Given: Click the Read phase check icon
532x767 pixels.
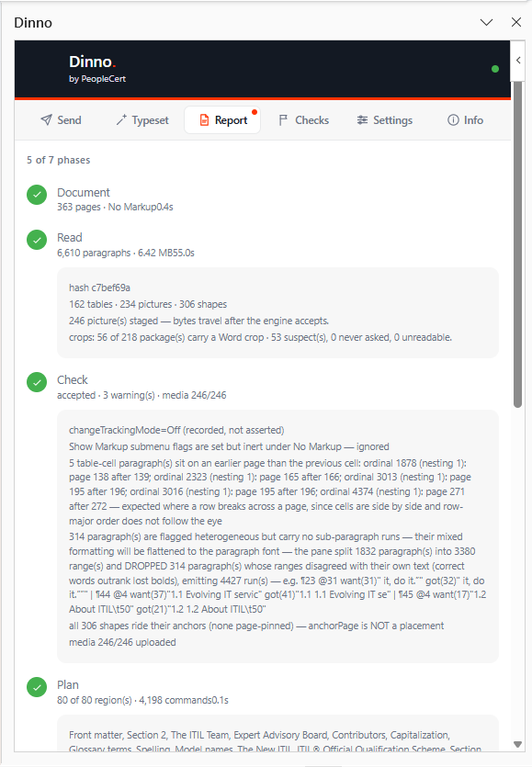Looking at the screenshot, I should point(37,240).
